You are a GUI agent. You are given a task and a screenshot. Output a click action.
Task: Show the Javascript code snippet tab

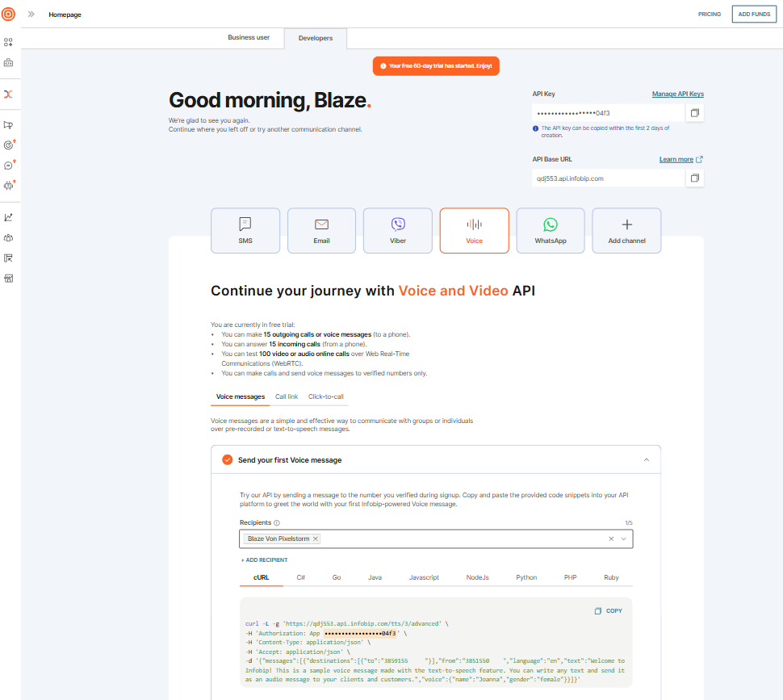coord(424,577)
